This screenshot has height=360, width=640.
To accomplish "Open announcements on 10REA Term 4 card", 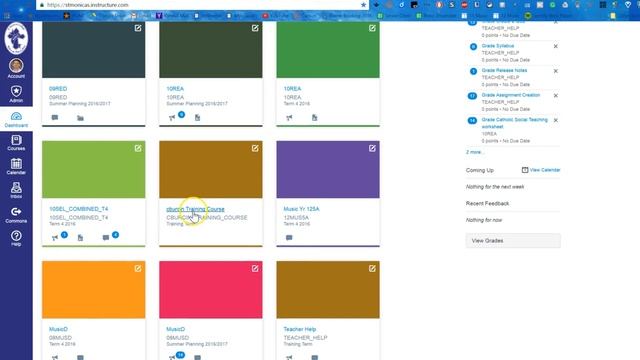I will coord(289,118).
